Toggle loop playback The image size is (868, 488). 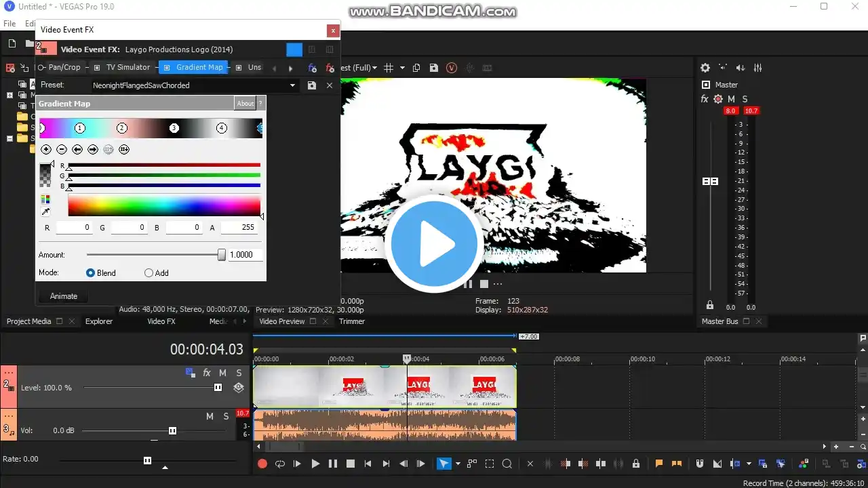[279, 464]
